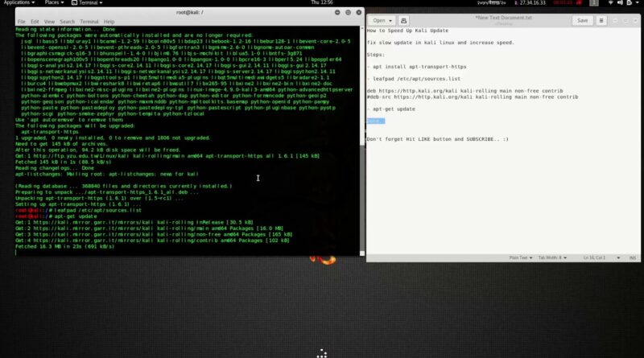Screen dimensions: 644x358
Task: Open the gedit Open file dropdown
Action: pos(382,21)
